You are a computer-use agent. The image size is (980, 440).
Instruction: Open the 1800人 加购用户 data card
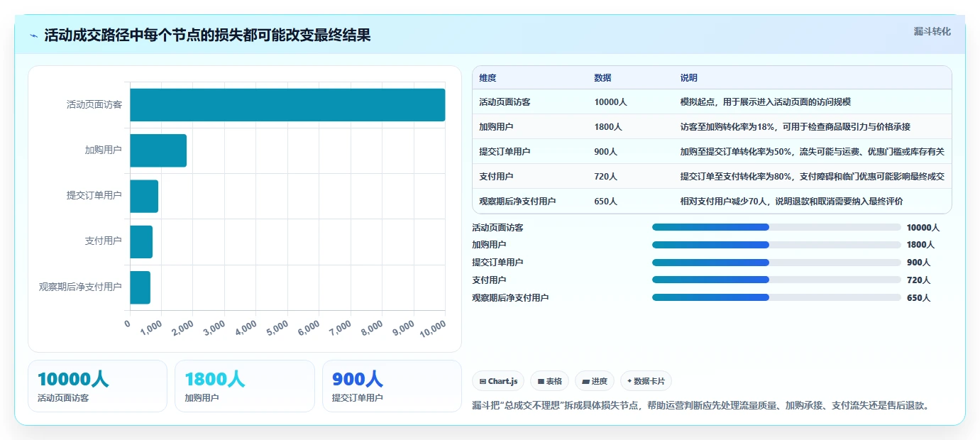pyautogui.click(x=245, y=386)
